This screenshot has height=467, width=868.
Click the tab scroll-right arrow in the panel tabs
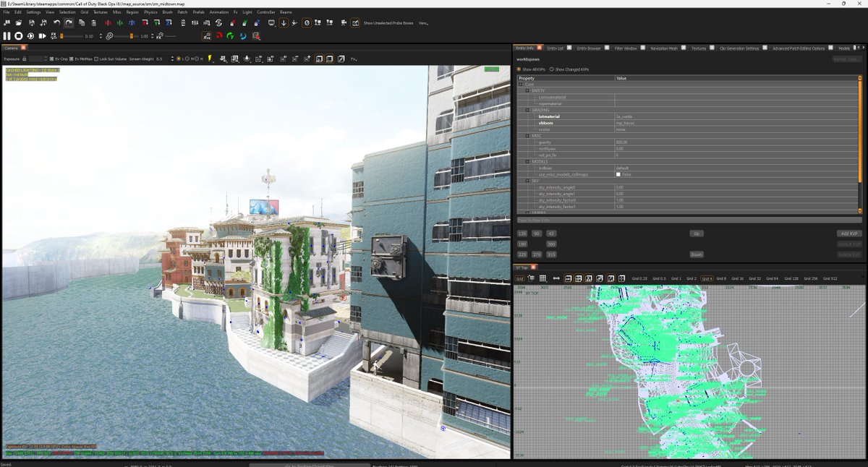click(x=864, y=48)
